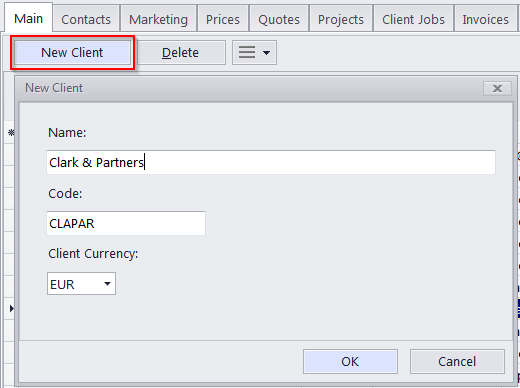Image resolution: width=520 pixels, height=388 pixels.
Task: Select the new row asterisk marker
Action: [11, 133]
